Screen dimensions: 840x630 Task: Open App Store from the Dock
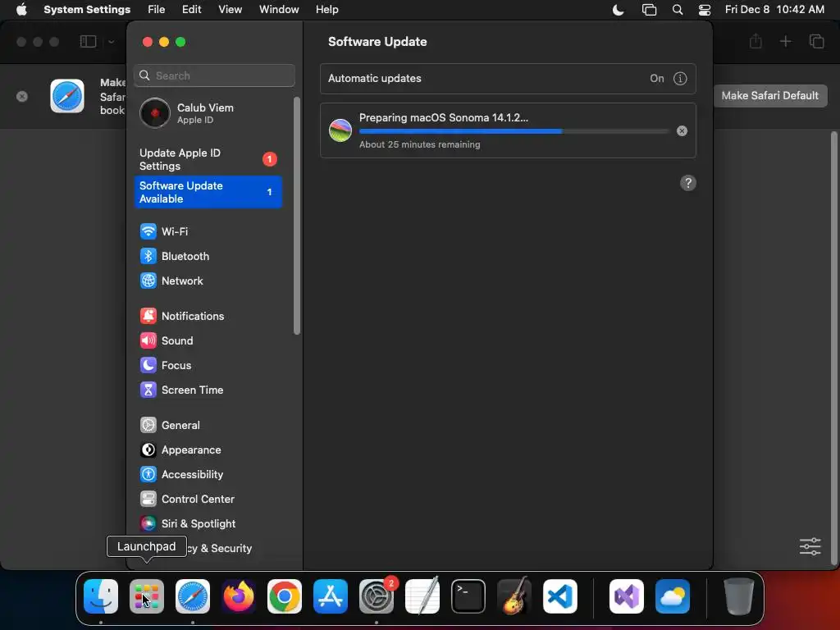tap(331, 596)
